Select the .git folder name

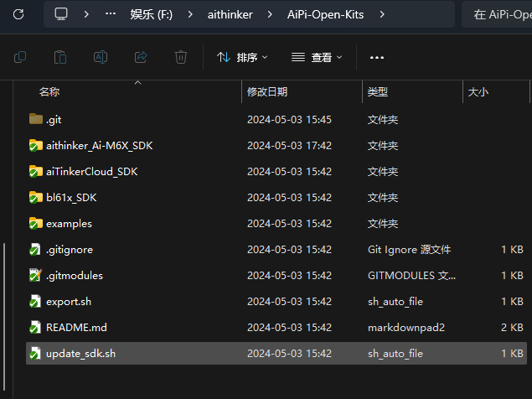pos(54,120)
